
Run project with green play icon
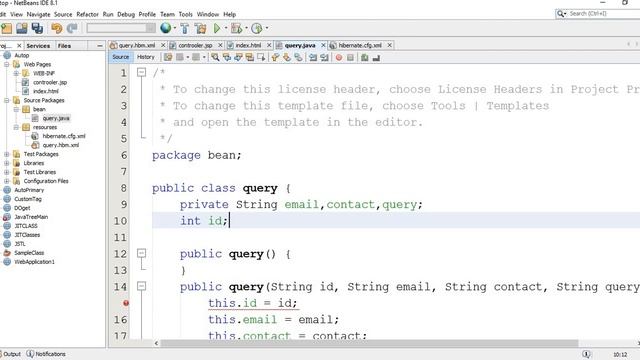coord(217,28)
